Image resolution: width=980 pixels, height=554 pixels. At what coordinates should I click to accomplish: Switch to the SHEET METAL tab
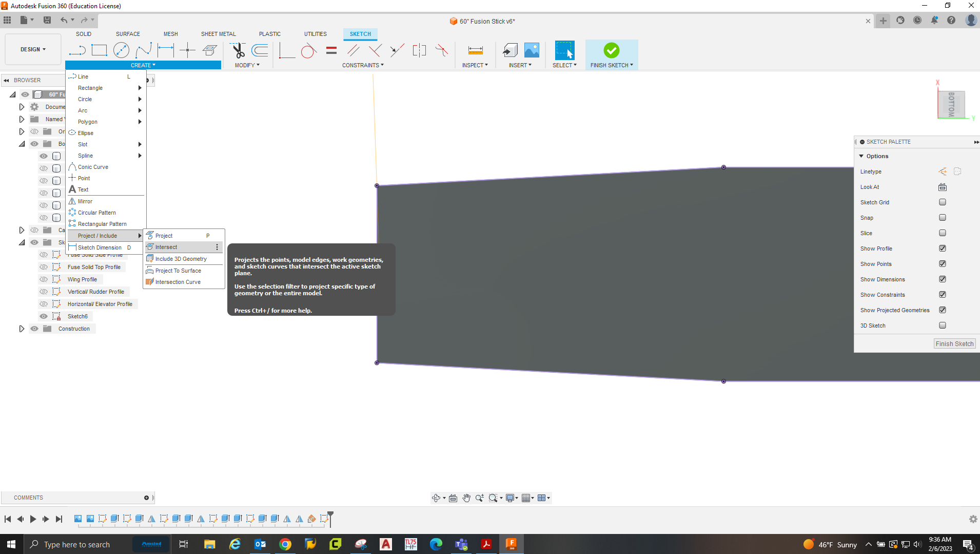[x=218, y=34]
